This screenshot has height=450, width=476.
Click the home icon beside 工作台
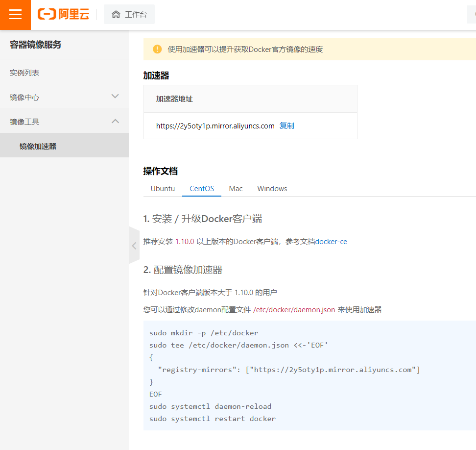point(116,14)
